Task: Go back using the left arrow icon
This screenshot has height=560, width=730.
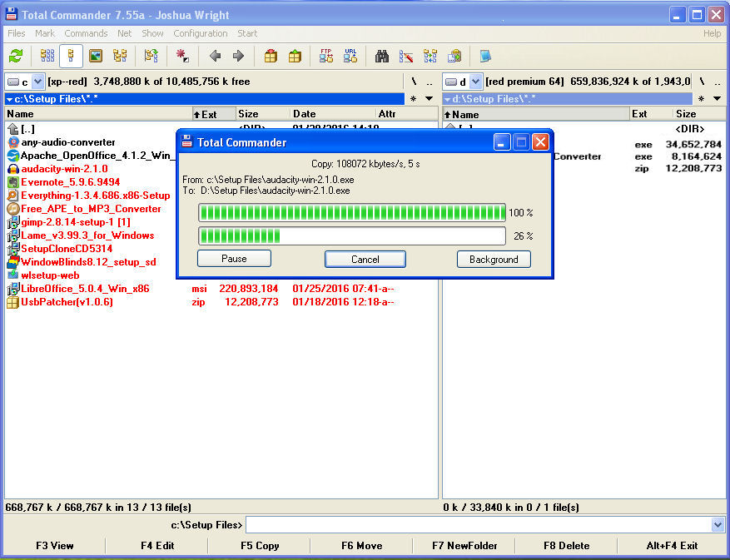Action: point(215,56)
